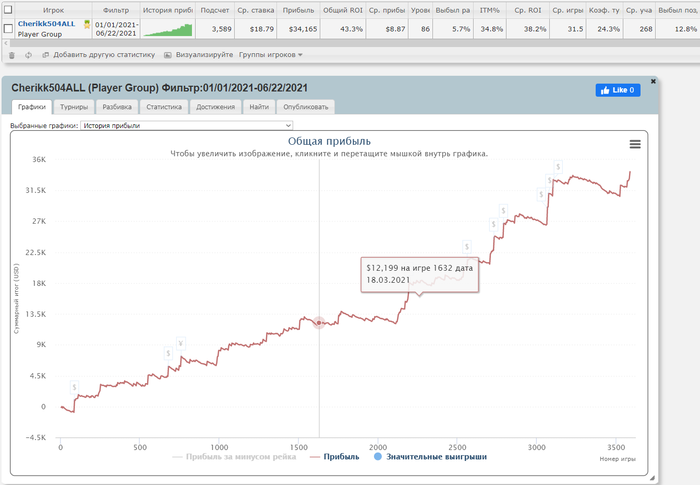The image size is (700, 485).
Task: Click the topmost $ flag near 36K
Action: click(558, 167)
